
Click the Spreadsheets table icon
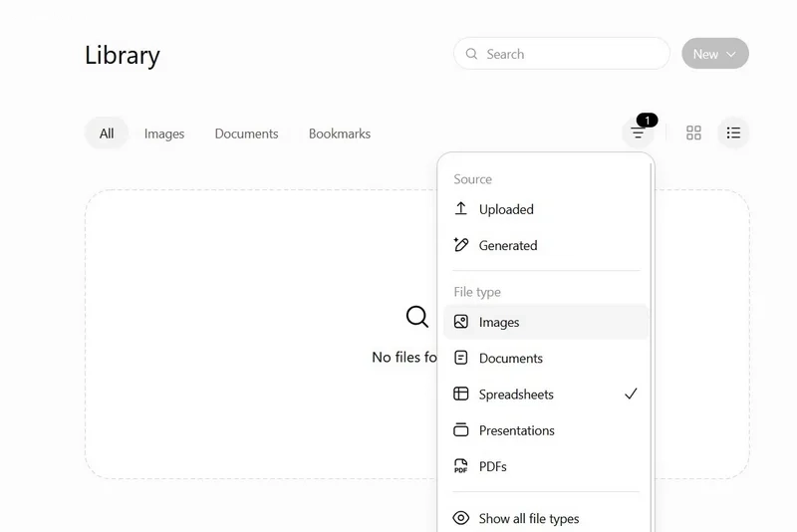pyautogui.click(x=460, y=394)
